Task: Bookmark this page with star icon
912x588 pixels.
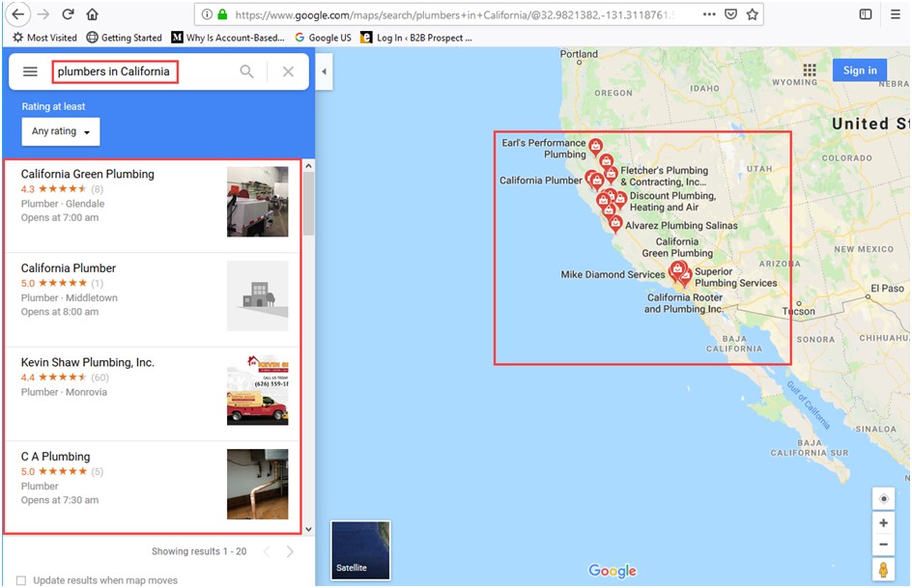Action: pyautogui.click(x=752, y=14)
